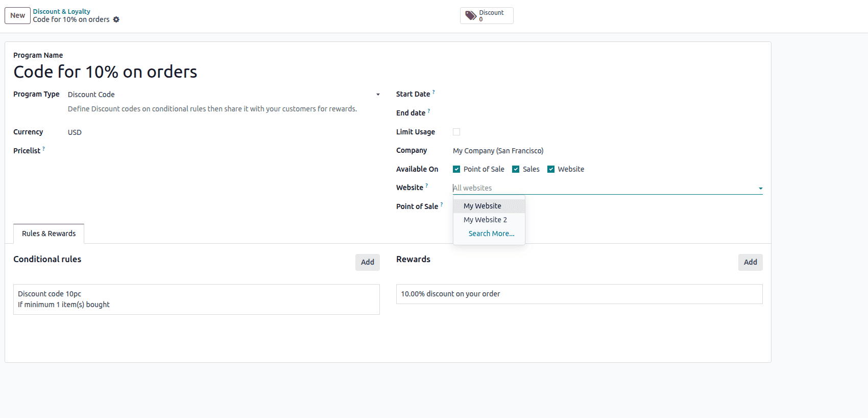This screenshot has width=868, height=418.
Task: Click the New button
Action: pos(17,15)
